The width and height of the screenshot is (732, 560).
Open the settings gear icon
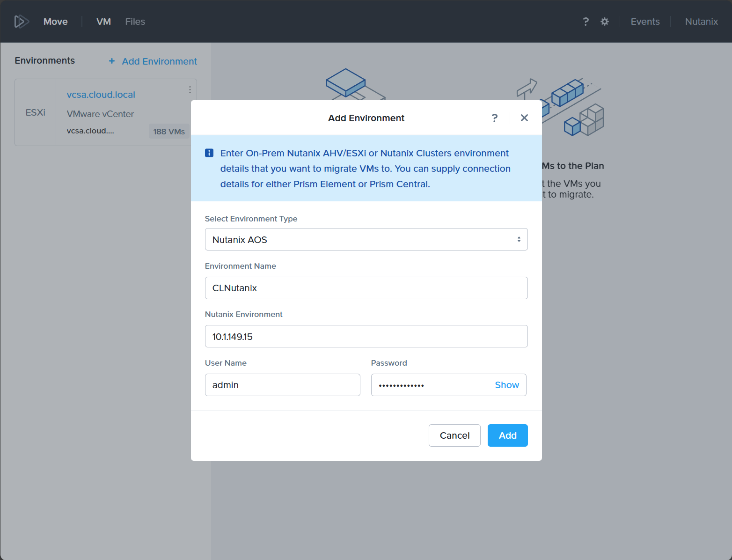pyautogui.click(x=605, y=22)
